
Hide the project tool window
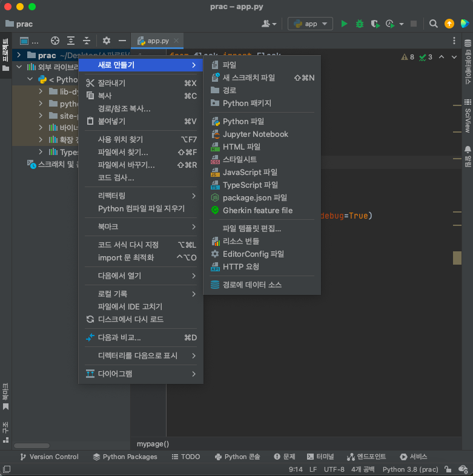click(x=122, y=41)
